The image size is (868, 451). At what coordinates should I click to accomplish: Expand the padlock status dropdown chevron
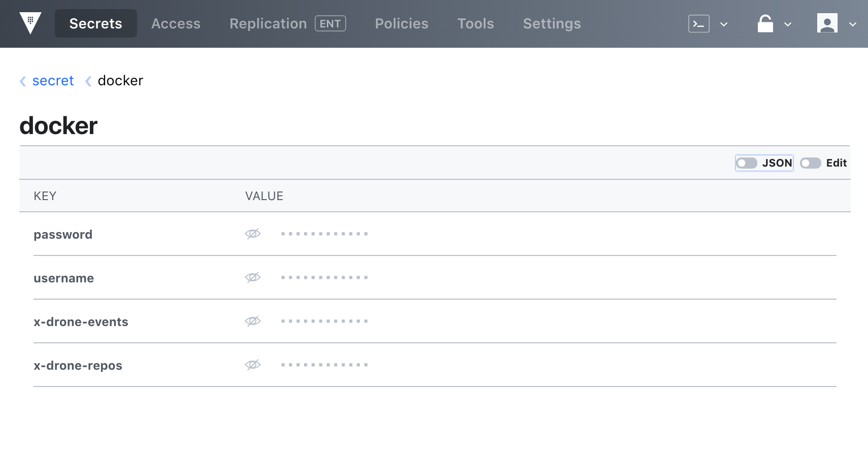(x=788, y=24)
